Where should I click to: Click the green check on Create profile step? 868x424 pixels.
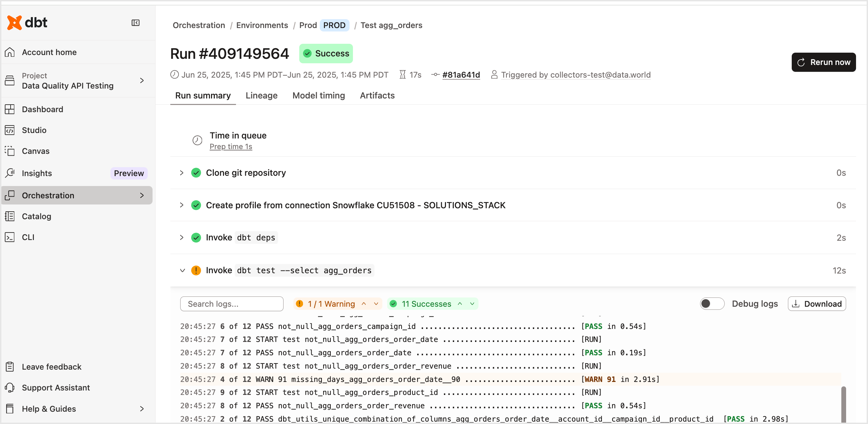[196, 205]
